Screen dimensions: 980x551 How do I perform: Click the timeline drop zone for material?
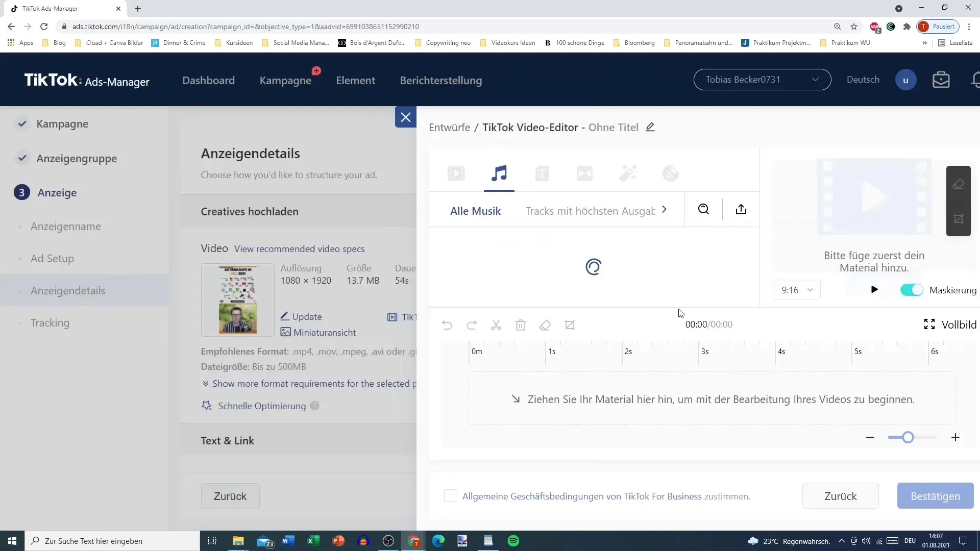pyautogui.click(x=712, y=398)
